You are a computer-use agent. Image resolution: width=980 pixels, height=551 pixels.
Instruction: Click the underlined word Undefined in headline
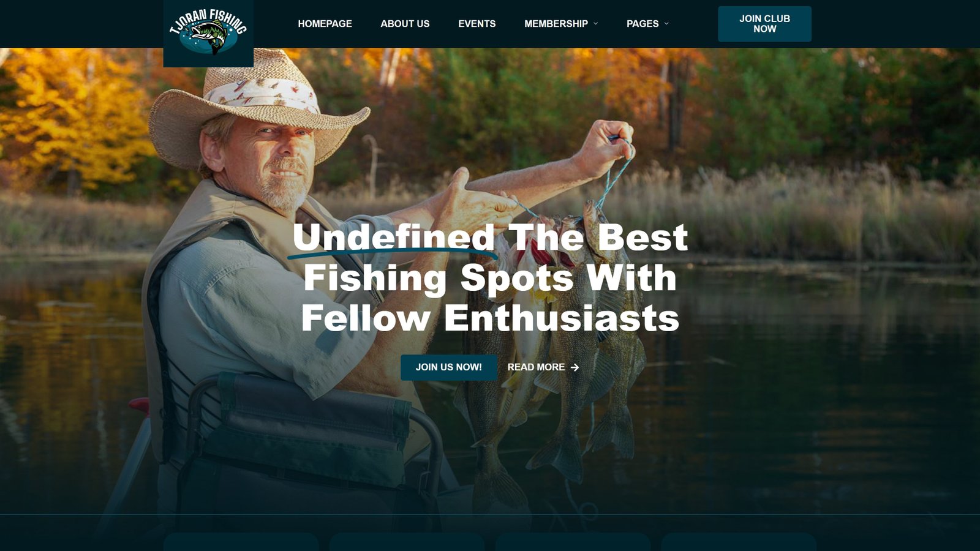click(393, 238)
